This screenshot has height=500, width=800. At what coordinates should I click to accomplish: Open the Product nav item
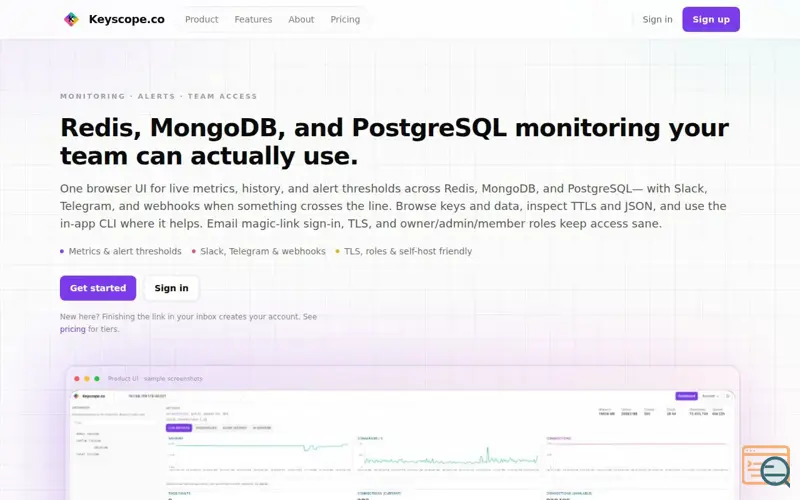202,19
